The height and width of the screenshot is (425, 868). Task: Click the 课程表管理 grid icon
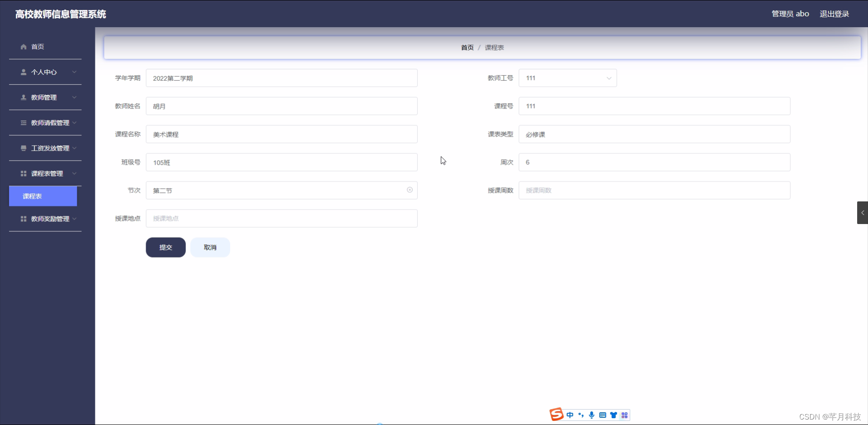click(24, 173)
